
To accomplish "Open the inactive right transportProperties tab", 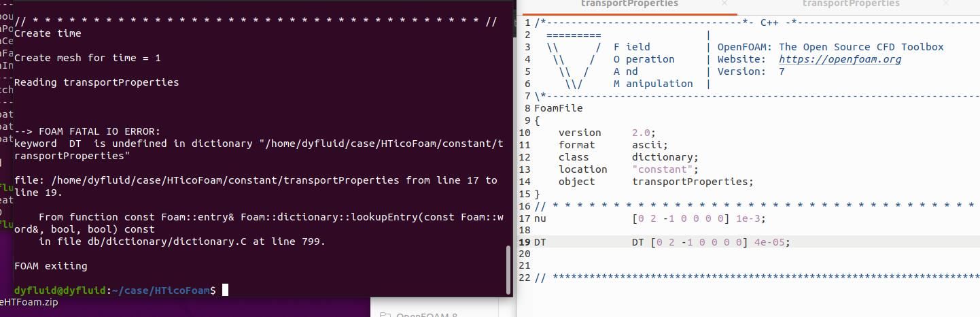I will (x=850, y=4).
